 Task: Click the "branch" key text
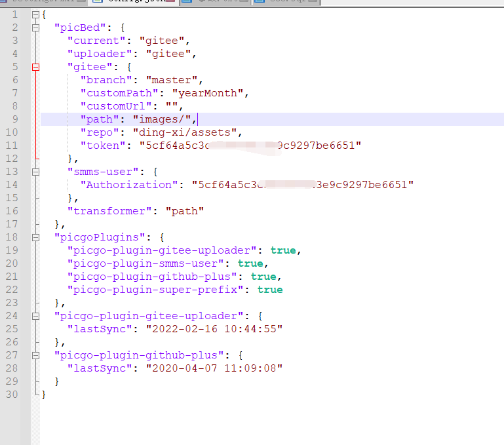[106, 80]
